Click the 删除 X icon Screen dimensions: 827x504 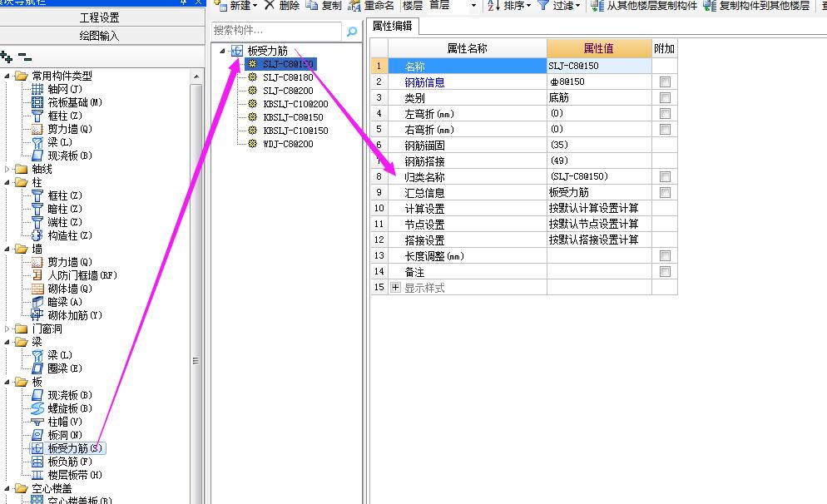coord(270,5)
